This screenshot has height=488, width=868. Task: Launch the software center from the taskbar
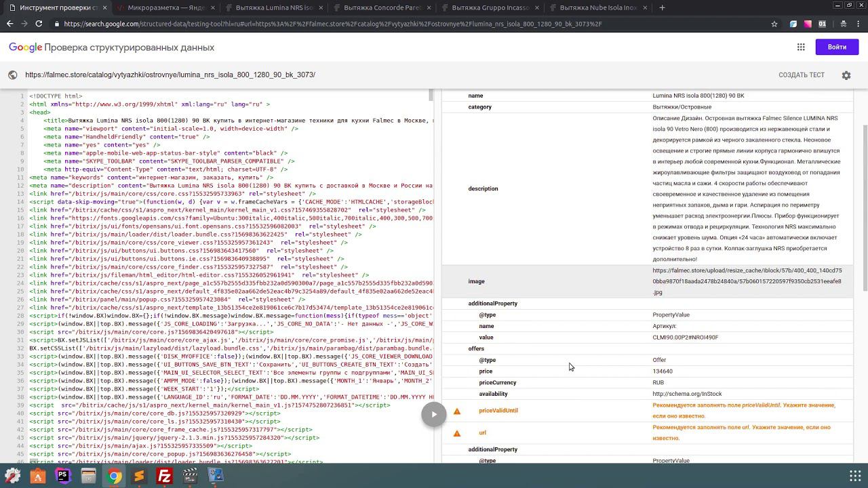pos(37,476)
